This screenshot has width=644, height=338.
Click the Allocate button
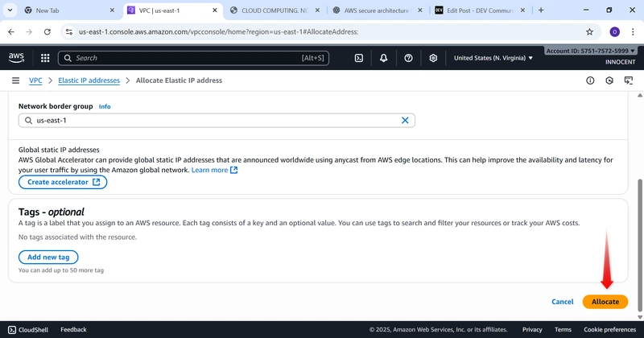pyautogui.click(x=605, y=302)
